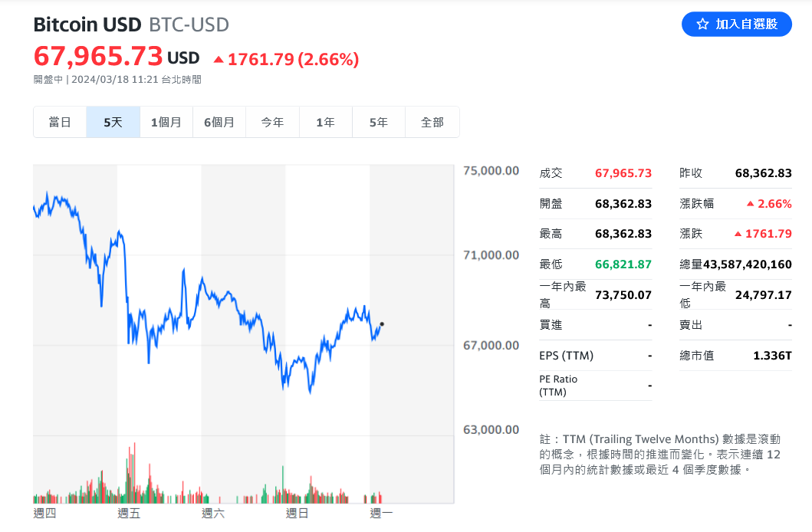Click the 週五 x-axis label
Viewport: 812px width, 532px height.
129,514
